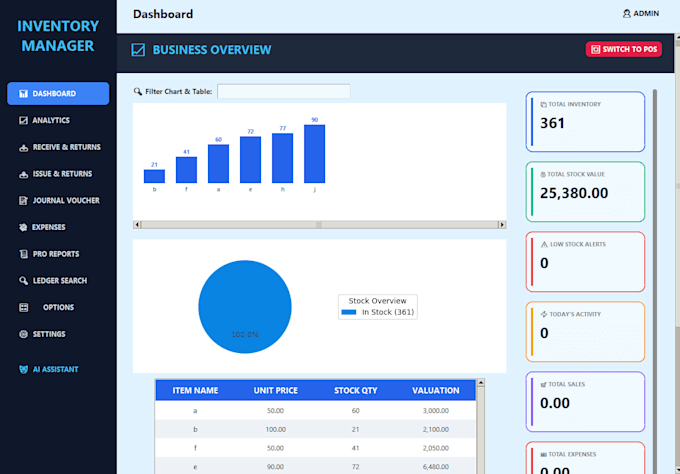
Task: Click the In Stock legend color swatch
Action: tap(349, 312)
